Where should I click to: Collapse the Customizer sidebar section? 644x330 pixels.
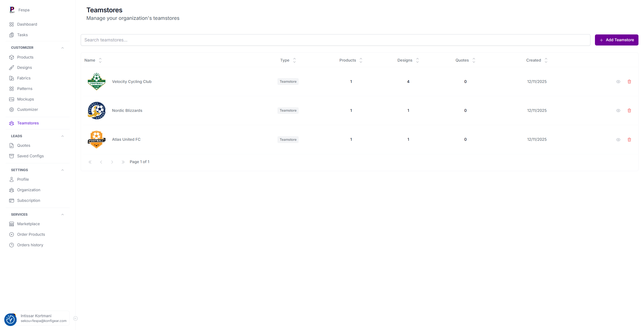pyautogui.click(x=62, y=48)
